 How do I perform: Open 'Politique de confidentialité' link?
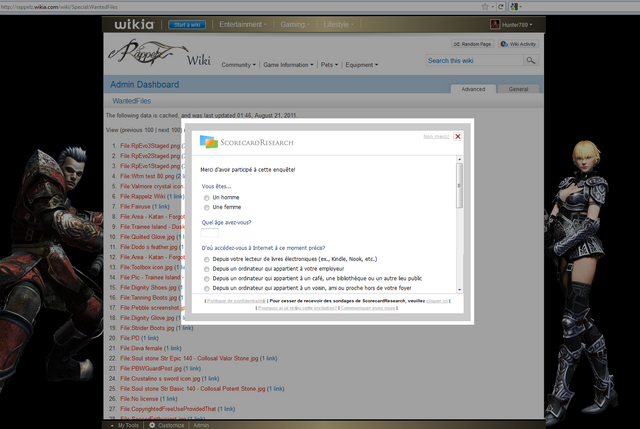click(x=236, y=301)
